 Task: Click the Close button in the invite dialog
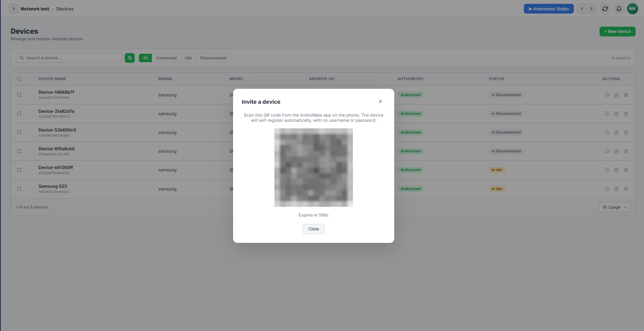tap(314, 229)
